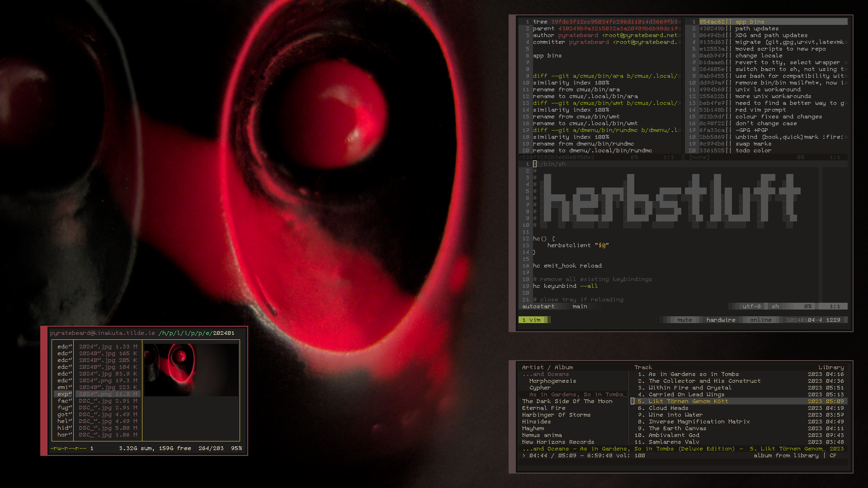This screenshot has height=488, width=868.
Task: Select album 'As in Gardens, So in Tombs' in tree
Action: [x=578, y=394]
